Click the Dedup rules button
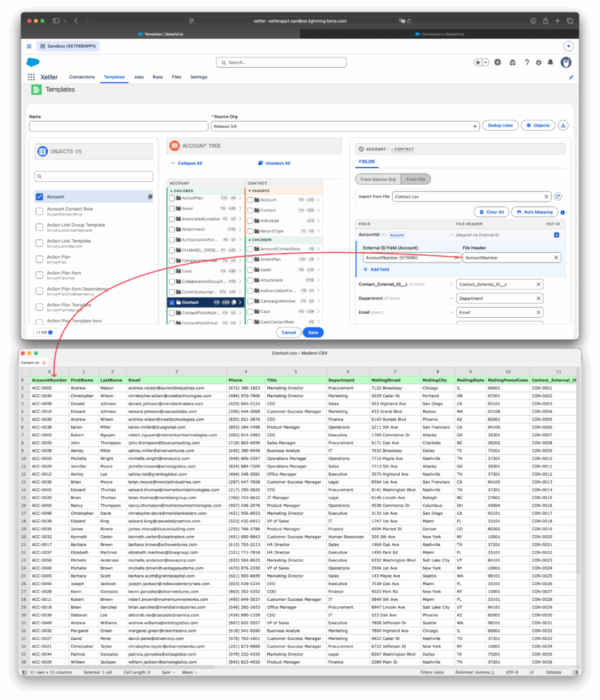The image size is (600, 700). point(500,126)
